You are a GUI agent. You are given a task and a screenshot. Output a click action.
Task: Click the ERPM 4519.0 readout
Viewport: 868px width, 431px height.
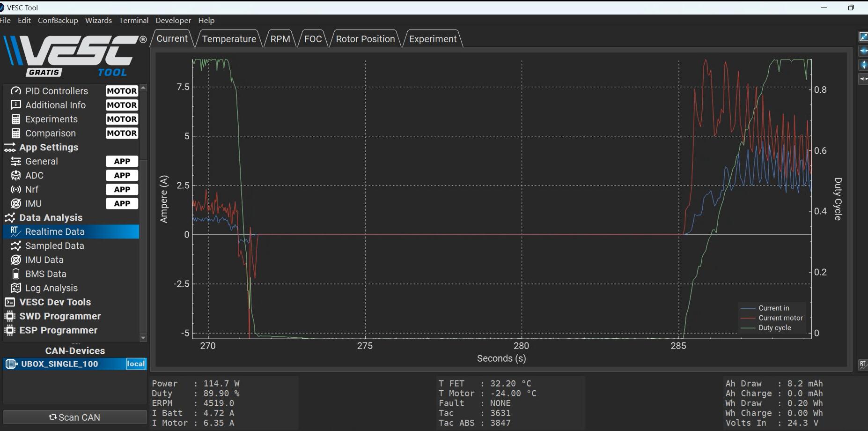coord(193,403)
